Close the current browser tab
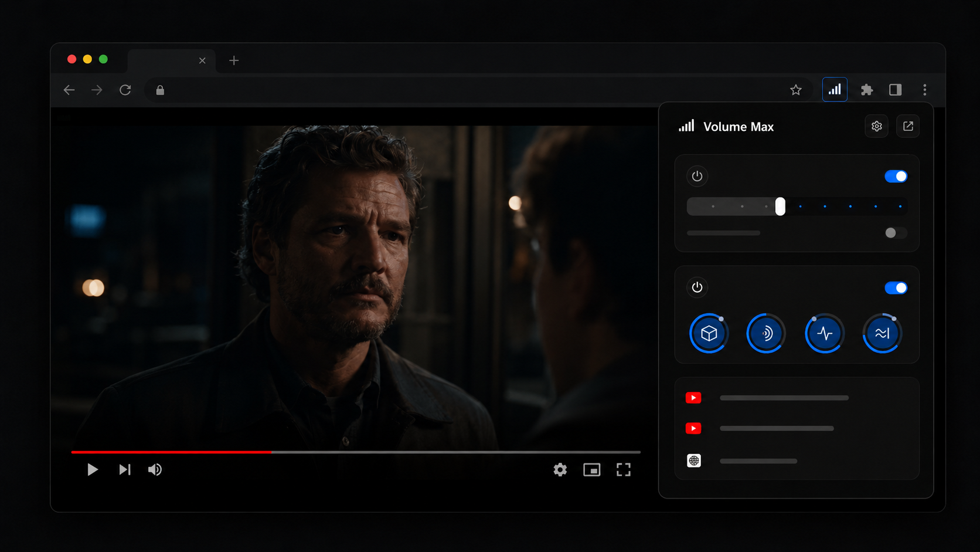This screenshot has width=980, height=552. point(202,60)
